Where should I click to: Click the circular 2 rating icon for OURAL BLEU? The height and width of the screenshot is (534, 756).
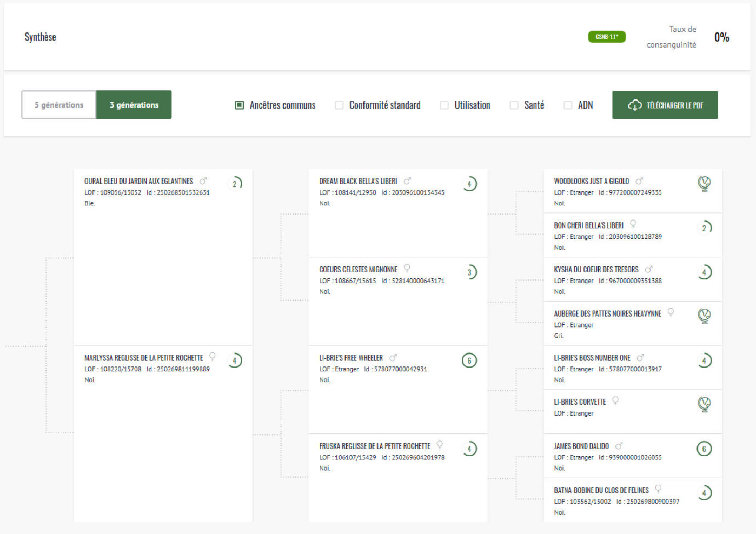tap(234, 184)
